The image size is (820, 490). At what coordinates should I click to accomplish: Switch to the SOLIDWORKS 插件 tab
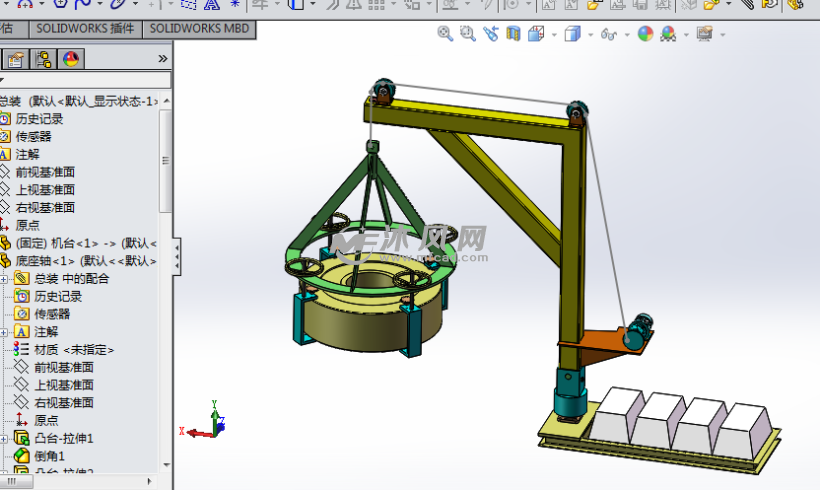click(x=86, y=28)
